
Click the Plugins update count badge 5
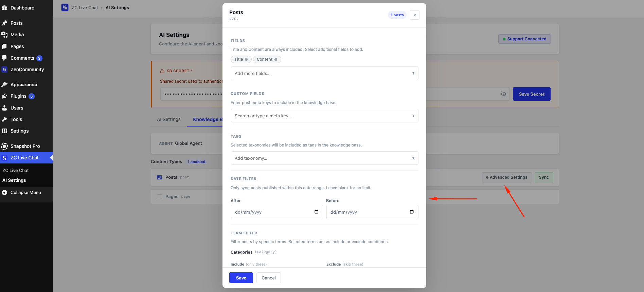[32, 96]
